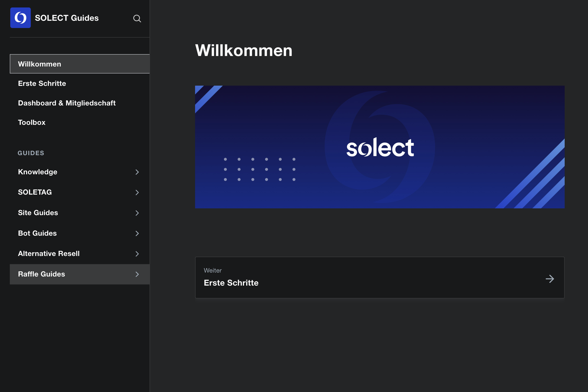Viewport: 588px width, 392px height.
Task: Expand the Raffle Guides section
Action: tap(41, 274)
